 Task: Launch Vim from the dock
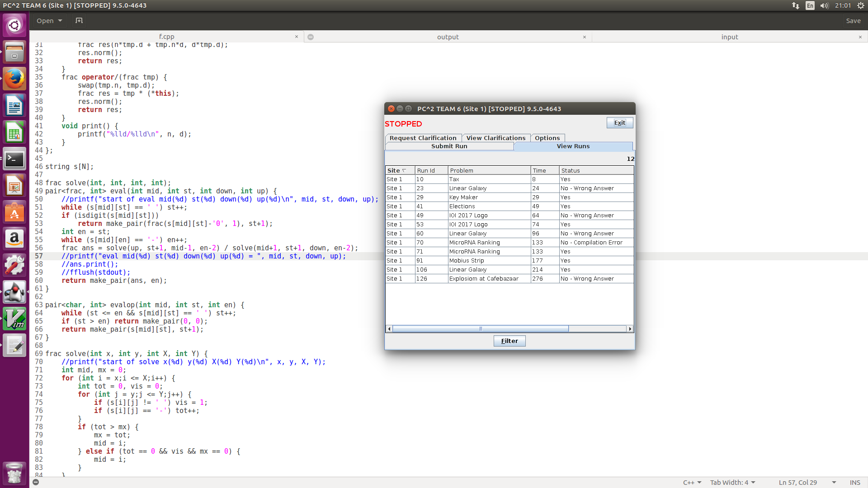coord(14,319)
